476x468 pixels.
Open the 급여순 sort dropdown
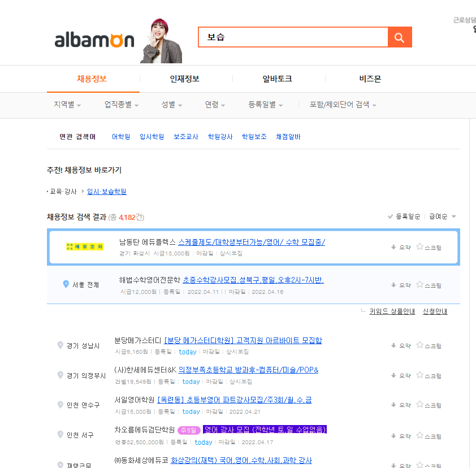click(x=442, y=216)
